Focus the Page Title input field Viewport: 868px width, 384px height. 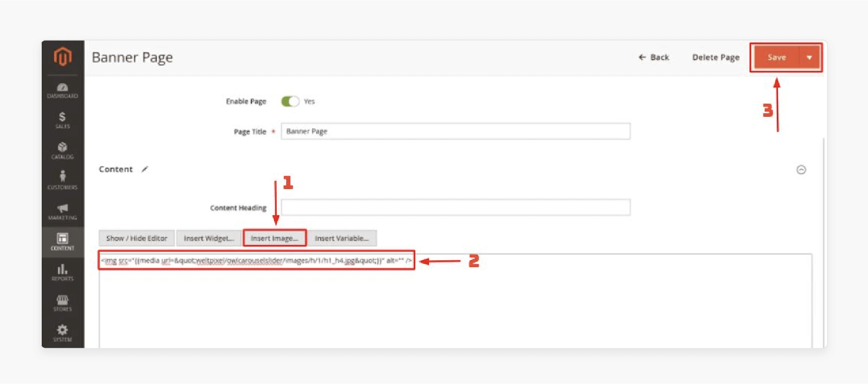456,131
